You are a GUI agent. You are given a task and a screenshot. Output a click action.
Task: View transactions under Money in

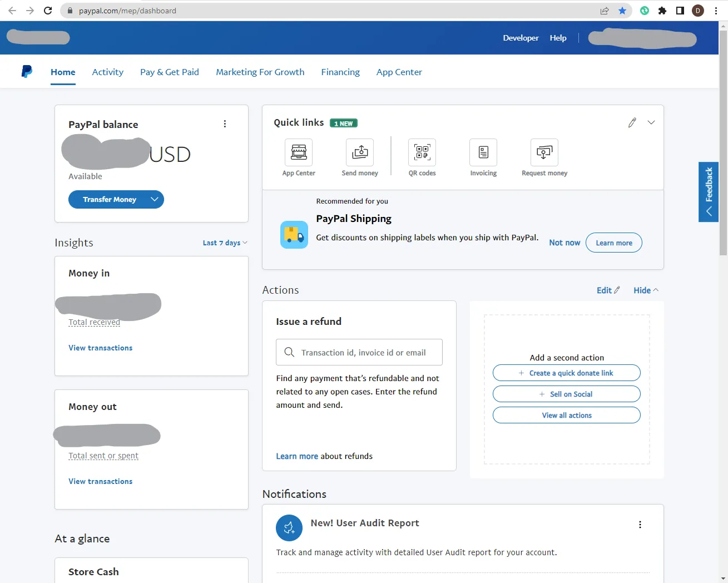pyautogui.click(x=101, y=348)
